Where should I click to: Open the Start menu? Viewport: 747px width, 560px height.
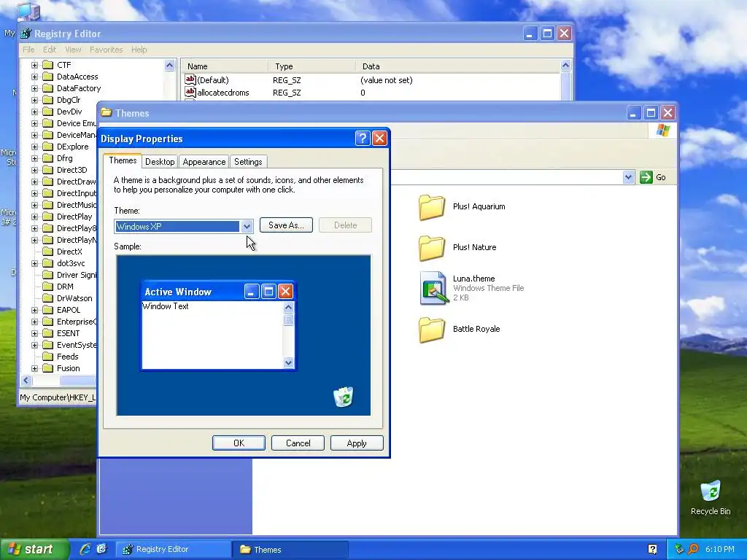pyautogui.click(x=34, y=549)
